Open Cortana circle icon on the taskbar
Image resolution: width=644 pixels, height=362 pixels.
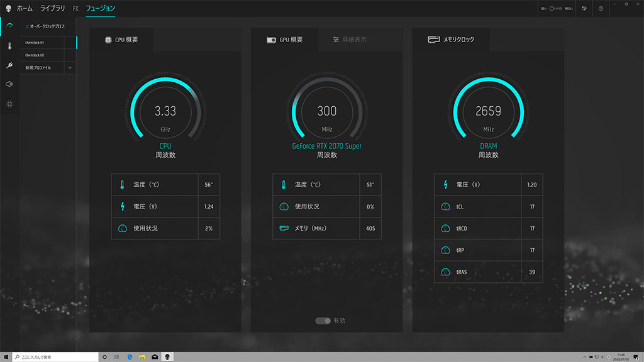point(104,357)
